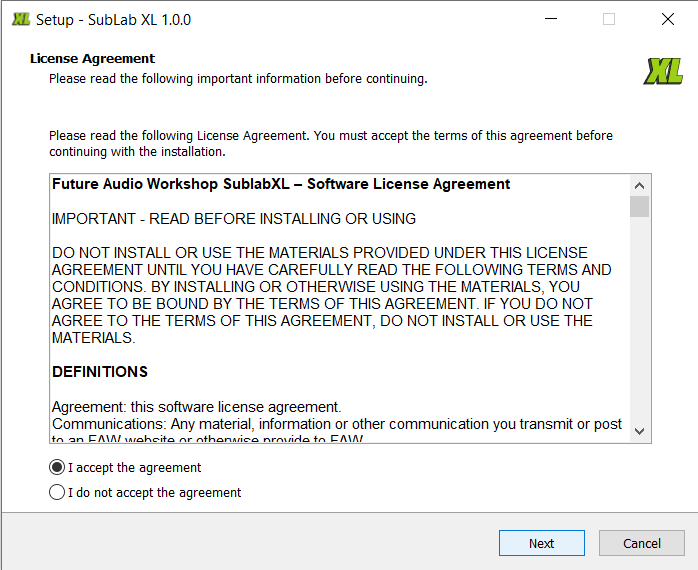Cancel the installation
The height and width of the screenshot is (570, 698).
click(642, 543)
